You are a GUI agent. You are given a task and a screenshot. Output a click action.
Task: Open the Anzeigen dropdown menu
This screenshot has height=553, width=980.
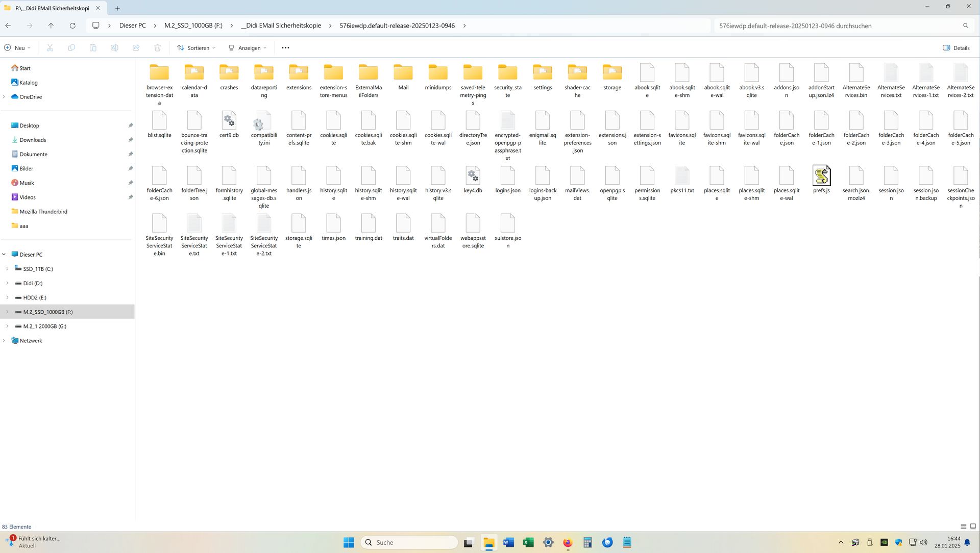coord(248,48)
